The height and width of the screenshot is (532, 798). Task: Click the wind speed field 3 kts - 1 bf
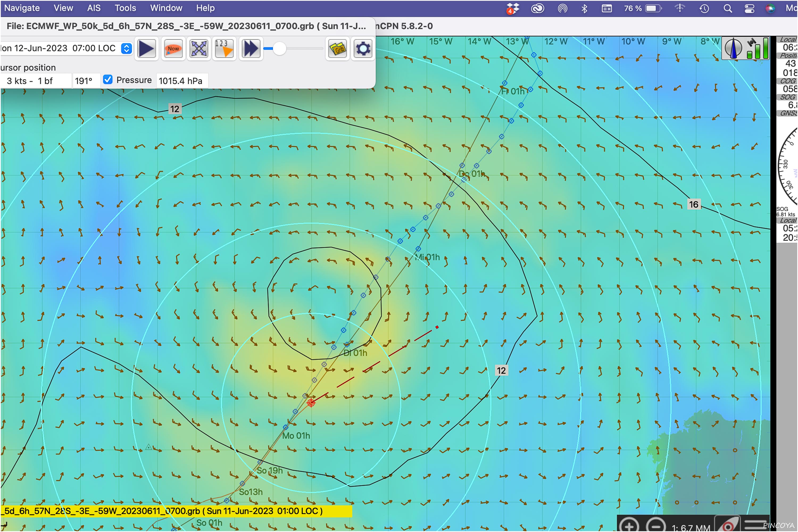click(36, 81)
